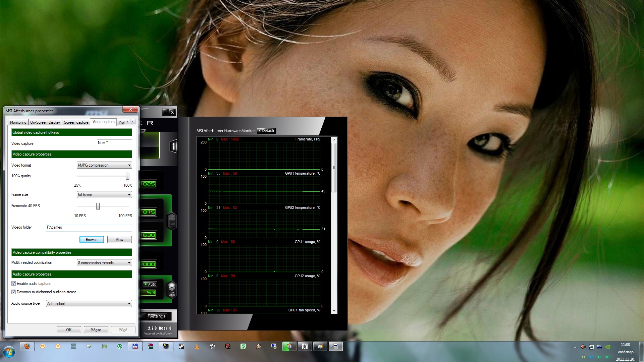
Task: Open Firefox from the taskbar
Action: click(27, 346)
